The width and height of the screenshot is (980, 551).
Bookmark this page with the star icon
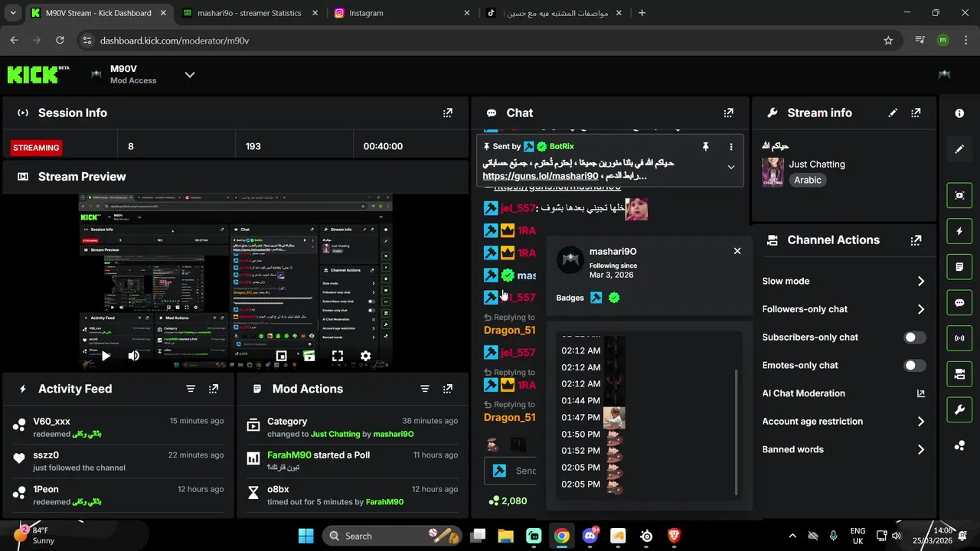(x=888, y=41)
